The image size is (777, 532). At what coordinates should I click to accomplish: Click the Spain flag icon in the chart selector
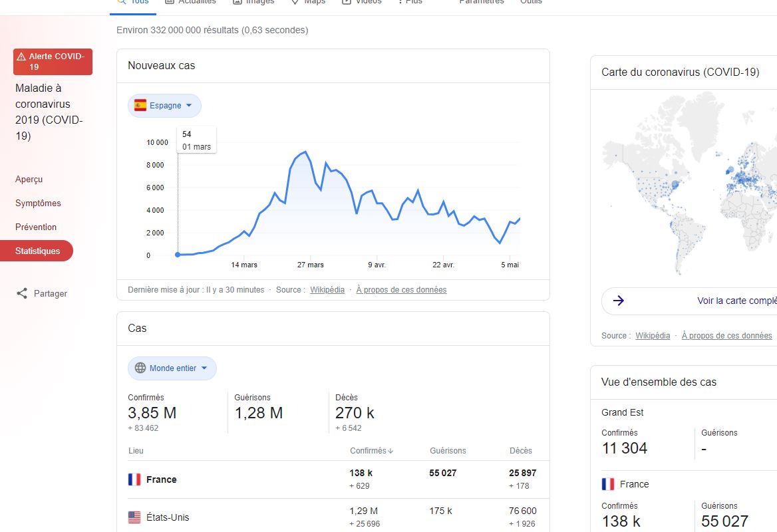pos(141,105)
